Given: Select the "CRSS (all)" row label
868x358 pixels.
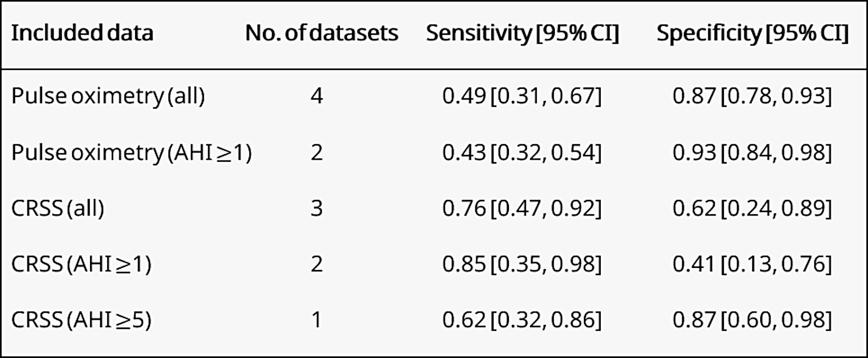Looking at the screenshot, I should (57, 209).
